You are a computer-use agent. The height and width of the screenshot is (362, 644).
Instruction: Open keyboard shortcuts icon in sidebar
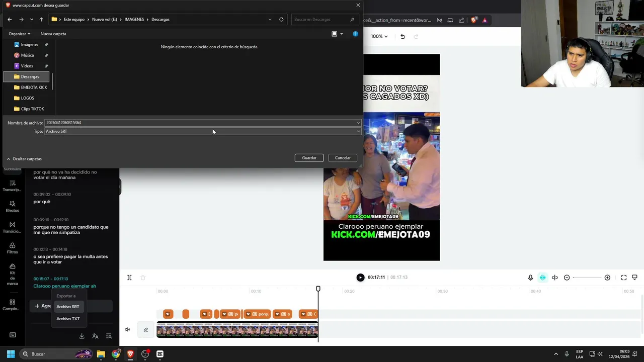(13, 335)
